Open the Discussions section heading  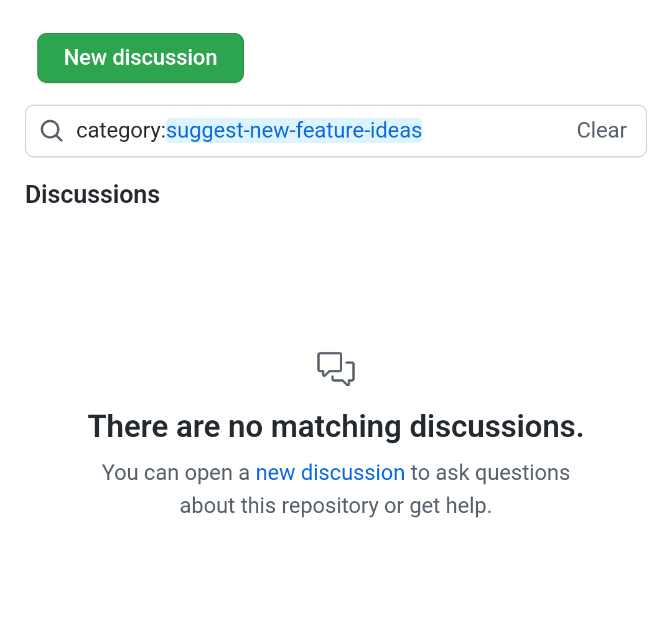(x=92, y=194)
